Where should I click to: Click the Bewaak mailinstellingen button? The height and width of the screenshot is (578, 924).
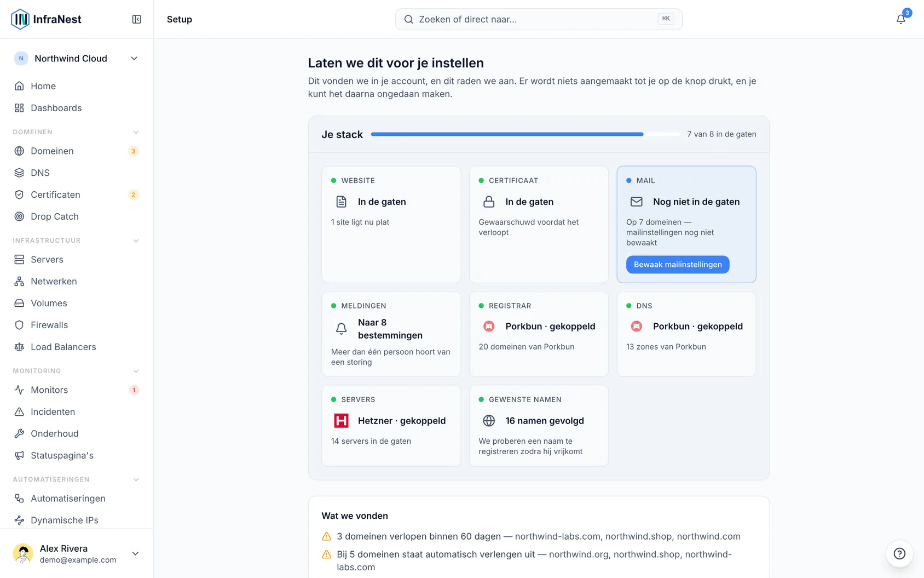(x=678, y=265)
